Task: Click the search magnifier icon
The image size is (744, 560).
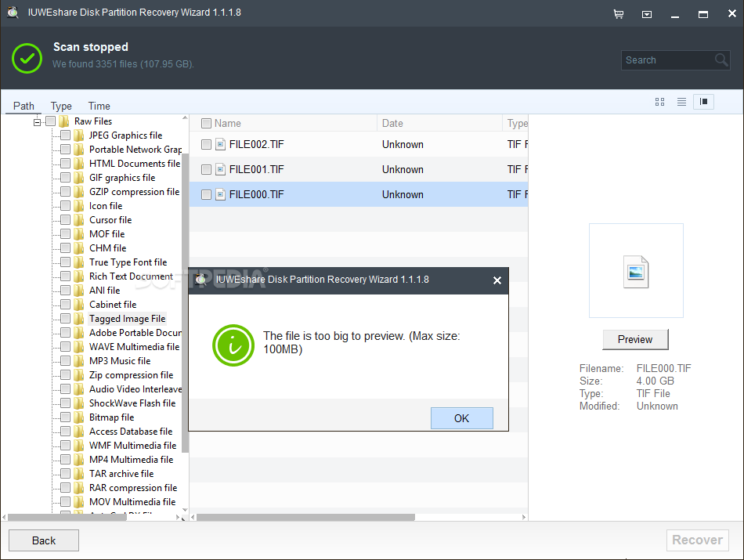Action: click(x=721, y=60)
